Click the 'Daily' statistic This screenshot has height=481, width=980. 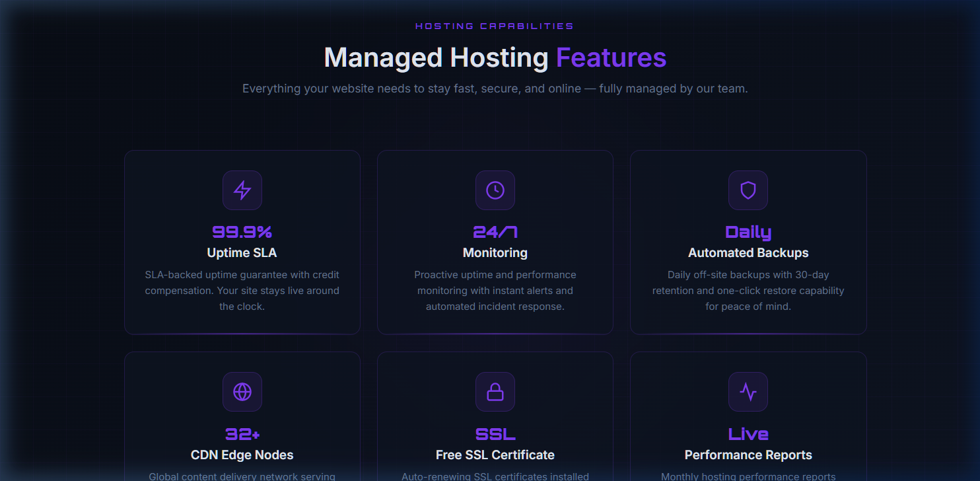point(748,232)
